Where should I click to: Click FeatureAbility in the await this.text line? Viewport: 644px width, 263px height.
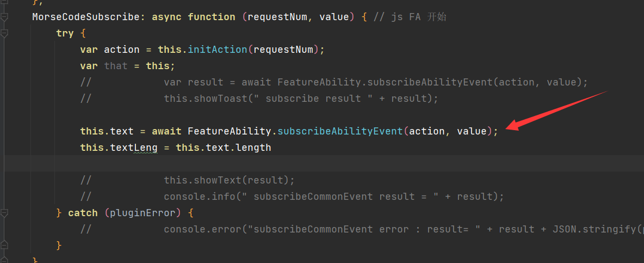(230, 132)
